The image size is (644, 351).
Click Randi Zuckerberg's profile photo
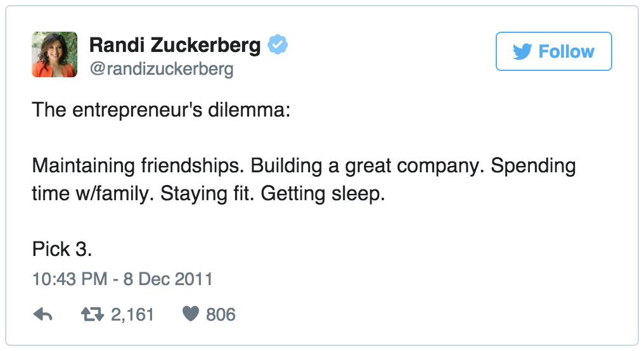pos(55,54)
